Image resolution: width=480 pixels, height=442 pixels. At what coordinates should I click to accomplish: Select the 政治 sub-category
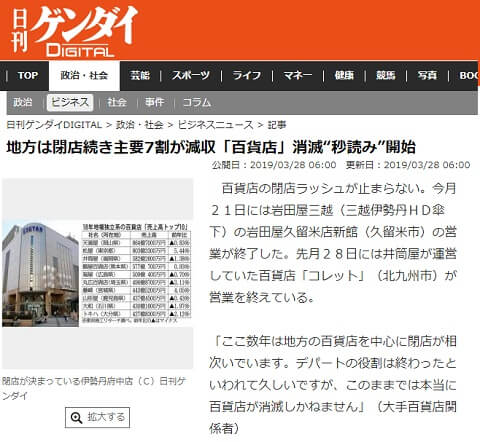[x=23, y=102]
